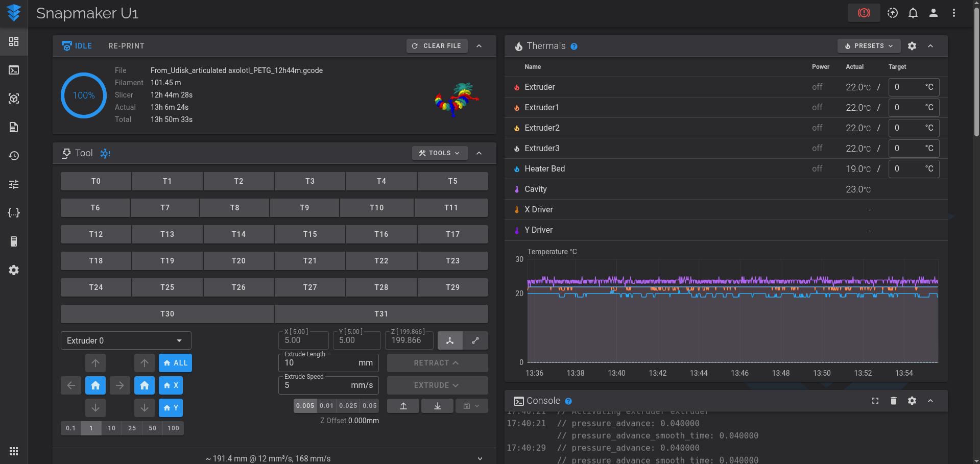
Task: Home the X axis
Action: click(171, 385)
